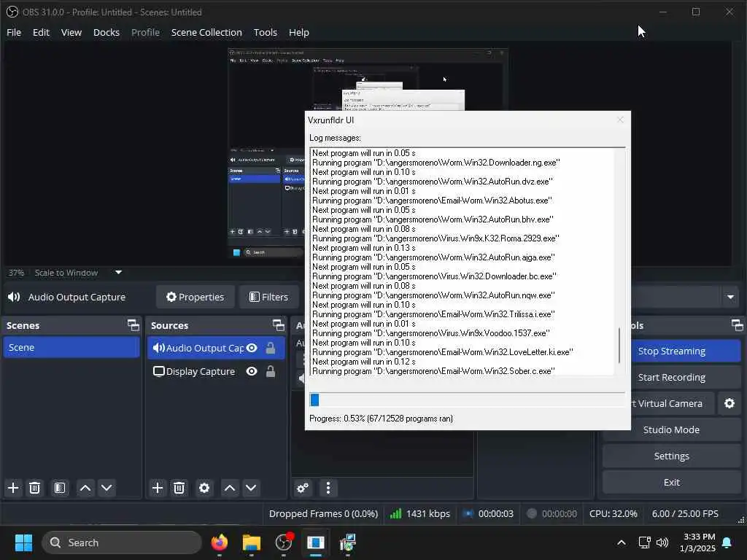Image resolution: width=747 pixels, height=560 pixels.
Task: Open Filters for the selected source
Action: tap(269, 297)
